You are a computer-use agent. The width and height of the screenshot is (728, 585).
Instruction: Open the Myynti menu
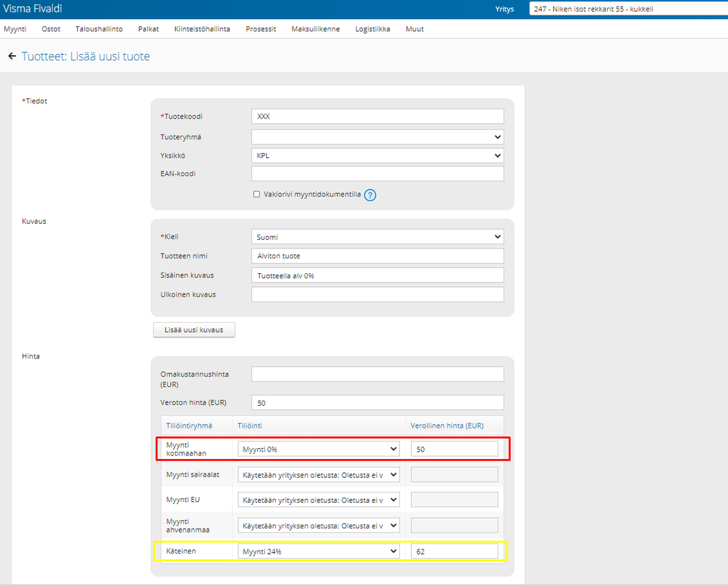[x=15, y=29]
